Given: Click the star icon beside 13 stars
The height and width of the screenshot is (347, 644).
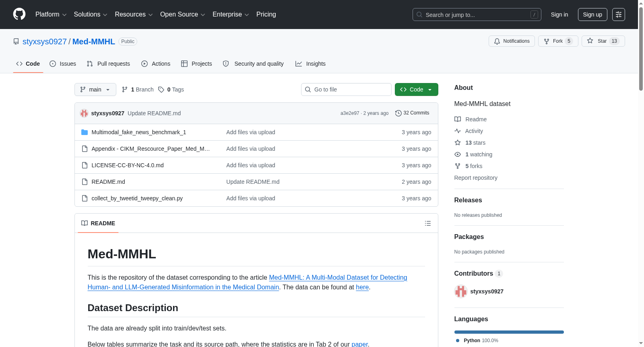Looking at the screenshot, I should (x=458, y=143).
